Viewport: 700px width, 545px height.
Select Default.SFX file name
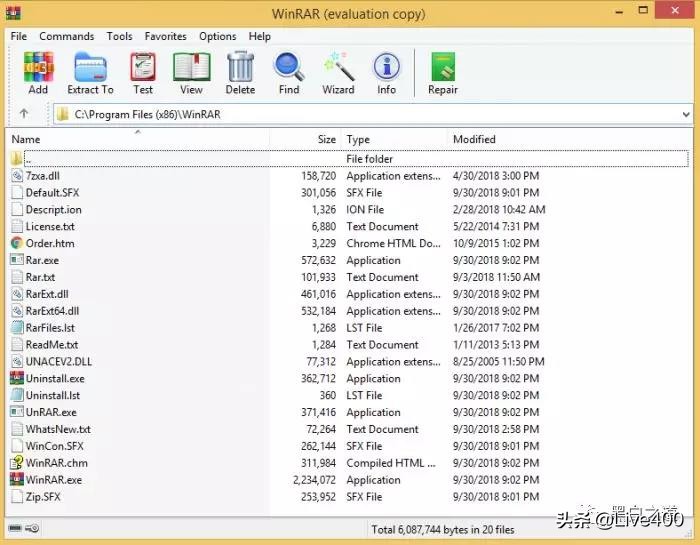pos(52,193)
